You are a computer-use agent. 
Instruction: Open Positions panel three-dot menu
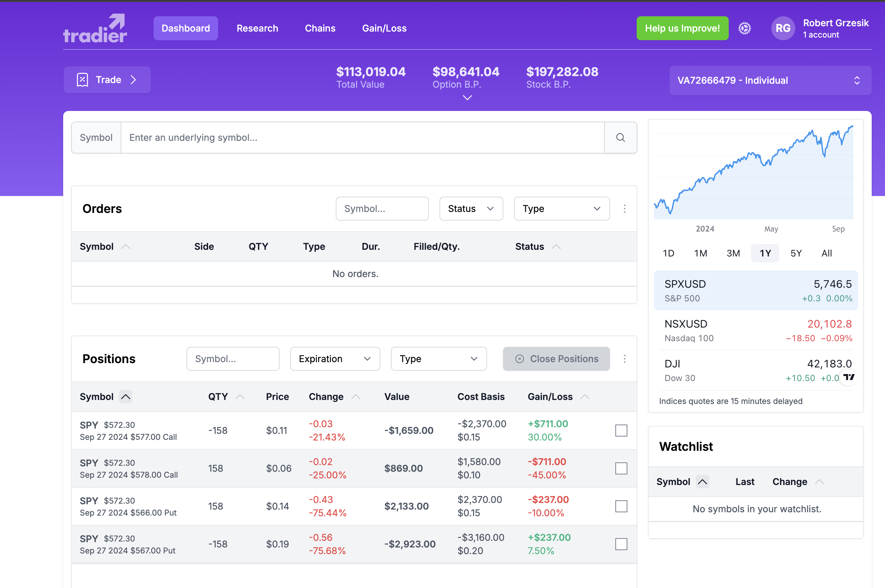point(624,359)
